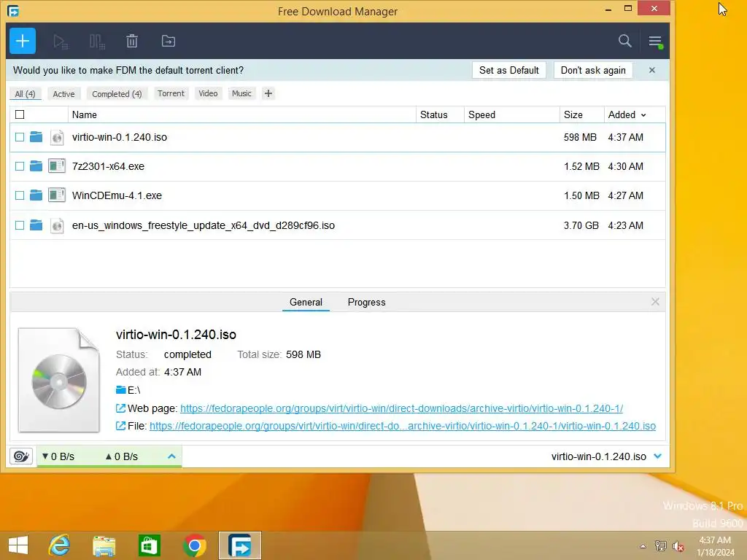747x560 pixels.
Task: Click the large disc thumbnail in details
Action: (x=59, y=380)
